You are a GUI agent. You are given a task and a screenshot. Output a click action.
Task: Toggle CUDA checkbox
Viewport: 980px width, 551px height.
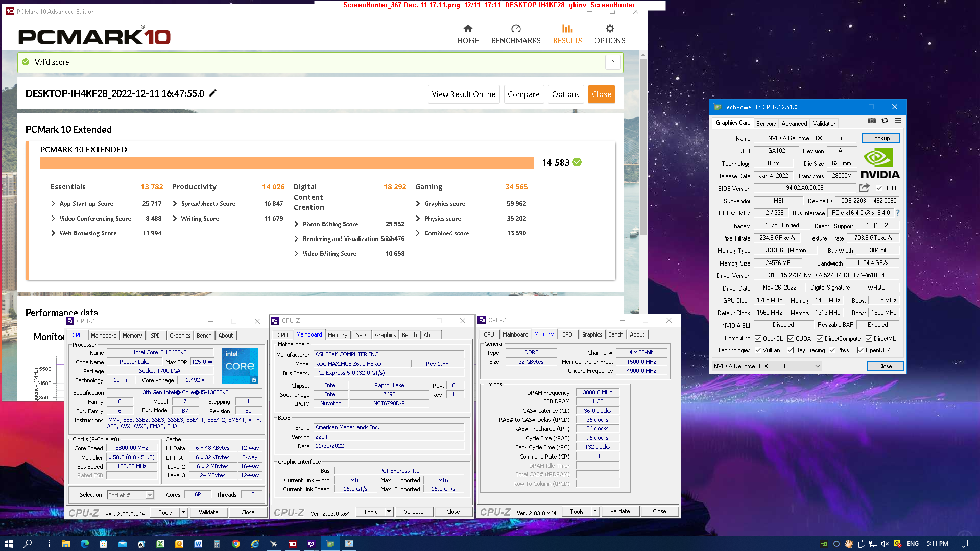click(791, 339)
